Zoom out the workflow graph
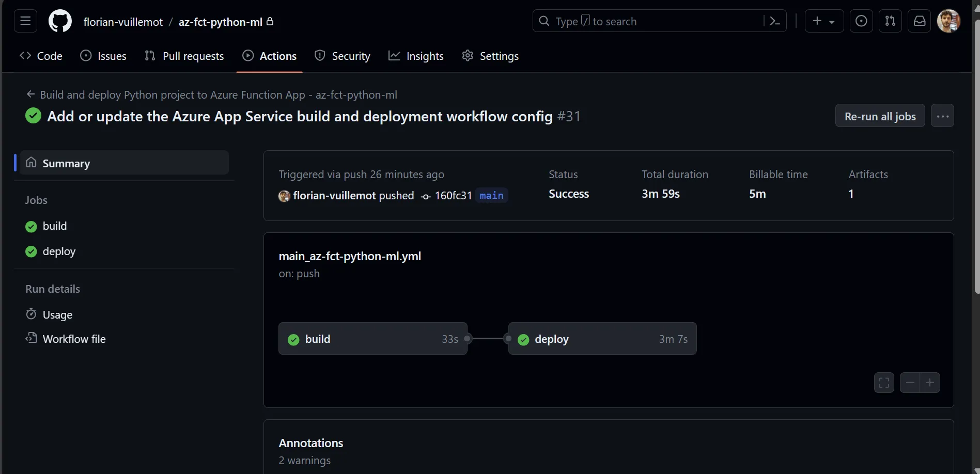This screenshot has height=474, width=980. point(910,383)
